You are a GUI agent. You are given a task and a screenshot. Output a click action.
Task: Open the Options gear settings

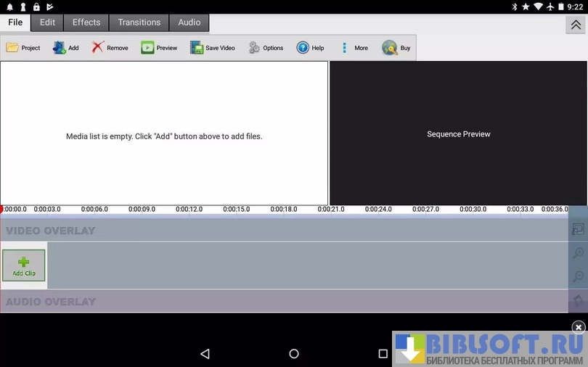point(266,48)
